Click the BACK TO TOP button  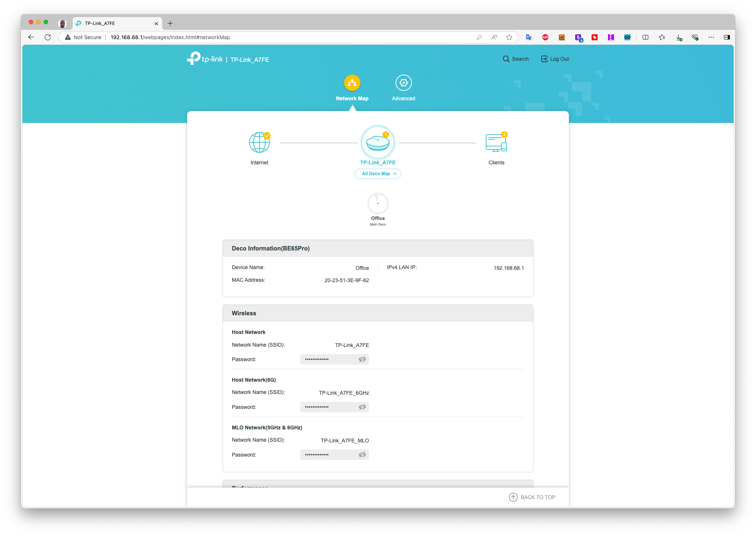pos(532,497)
